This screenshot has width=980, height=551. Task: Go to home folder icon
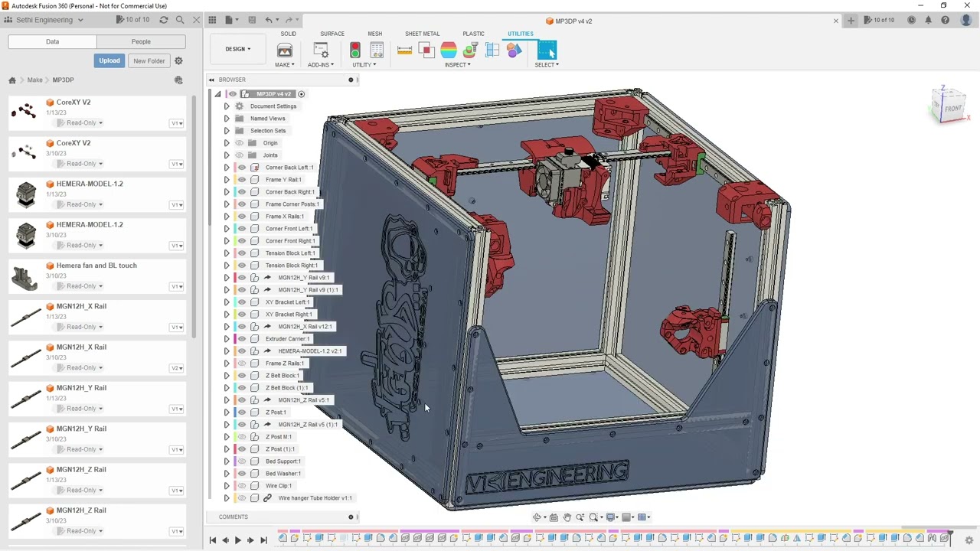pos(12,80)
